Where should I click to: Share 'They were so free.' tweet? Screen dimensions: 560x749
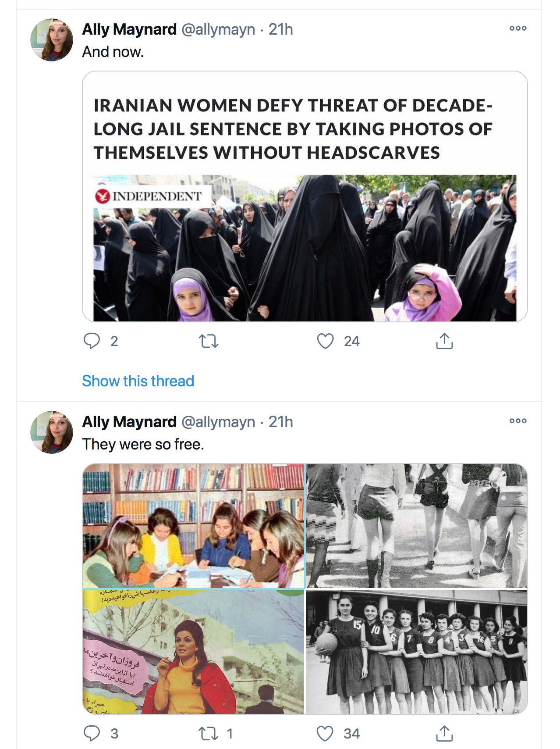pyautogui.click(x=444, y=733)
